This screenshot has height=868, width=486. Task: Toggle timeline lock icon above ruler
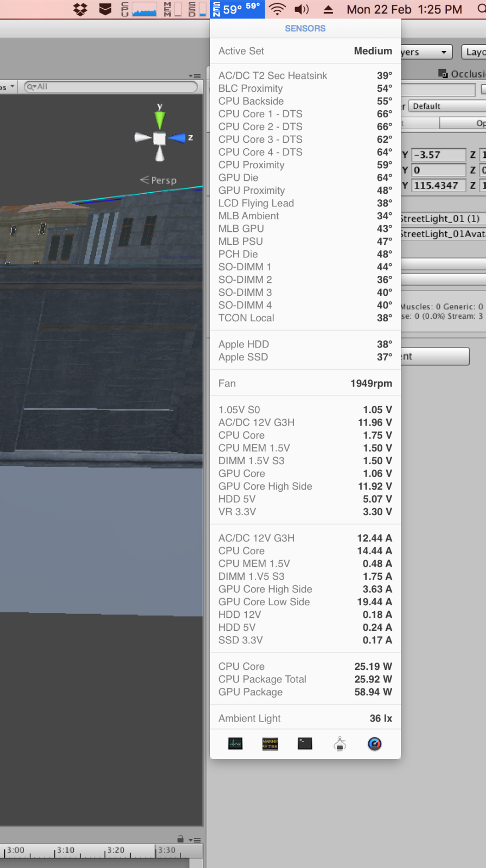coord(181,839)
